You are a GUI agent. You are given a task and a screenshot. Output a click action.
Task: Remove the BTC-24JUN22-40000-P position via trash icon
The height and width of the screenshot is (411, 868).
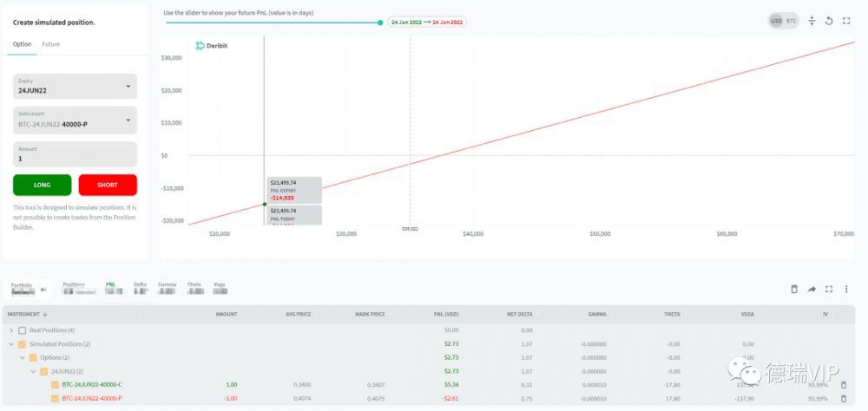[843, 399]
